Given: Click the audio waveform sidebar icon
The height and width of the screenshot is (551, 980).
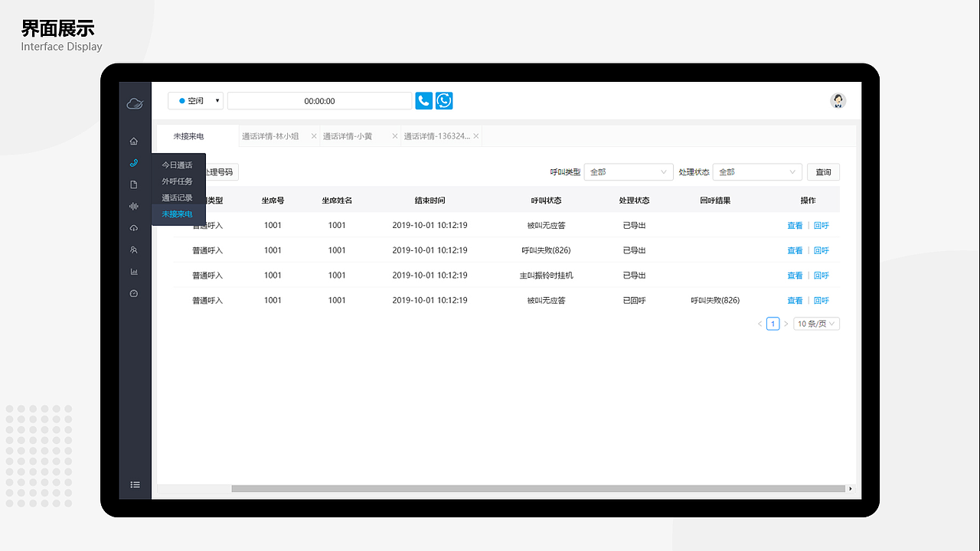Looking at the screenshot, I should [x=134, y=206].
